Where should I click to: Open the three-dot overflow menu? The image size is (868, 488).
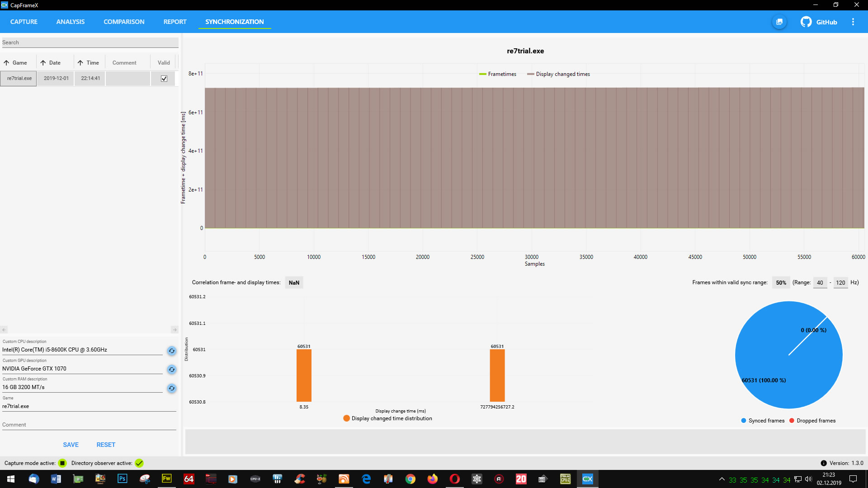point(853,22)
